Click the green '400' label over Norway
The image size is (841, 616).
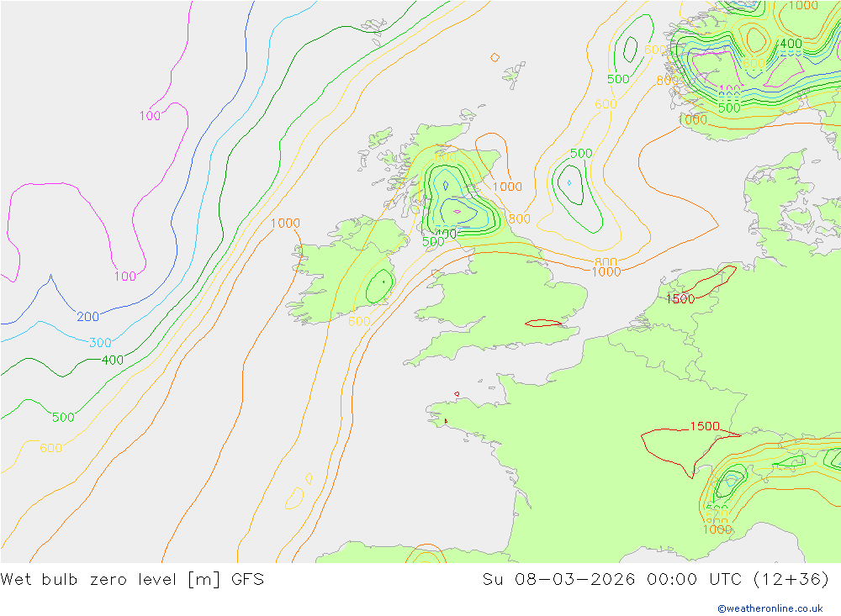(x=791, y=44)
